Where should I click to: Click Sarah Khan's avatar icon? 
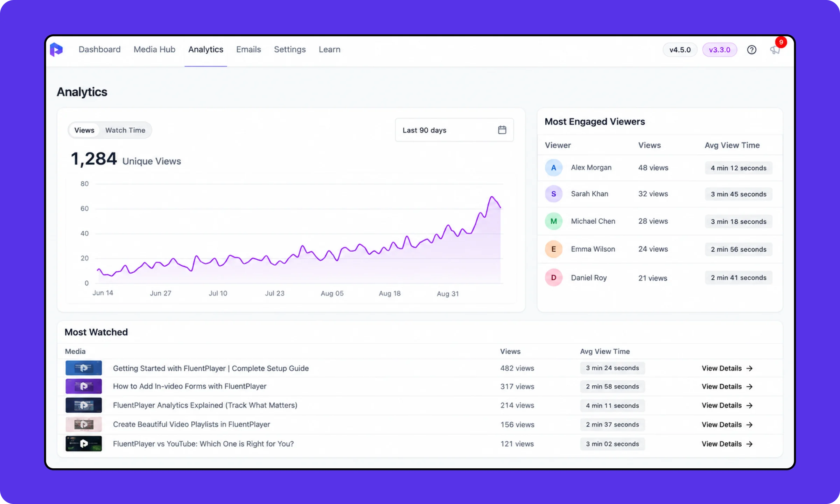pyautogui.click(x=554, y=194)
